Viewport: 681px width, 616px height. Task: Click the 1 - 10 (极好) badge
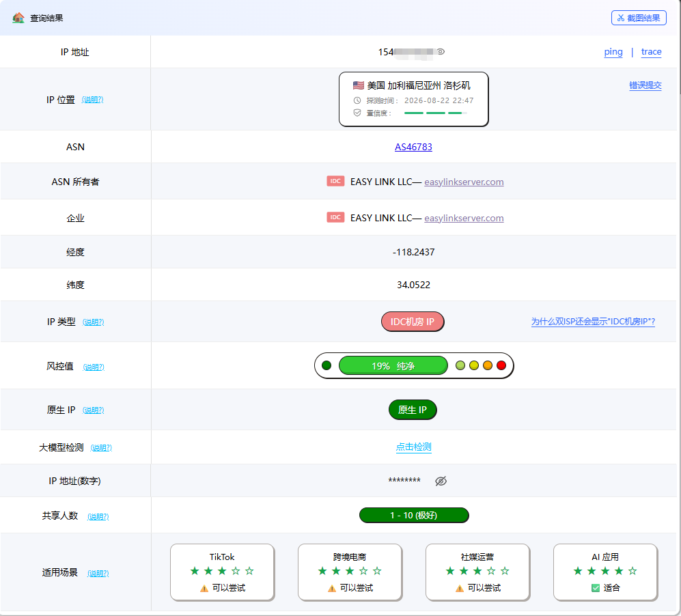(x=414, y=516)
